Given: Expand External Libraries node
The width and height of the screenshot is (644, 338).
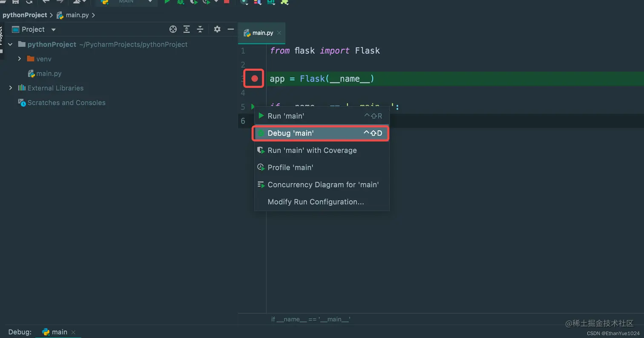Looking at the screenshot, I should click(11, 88).
